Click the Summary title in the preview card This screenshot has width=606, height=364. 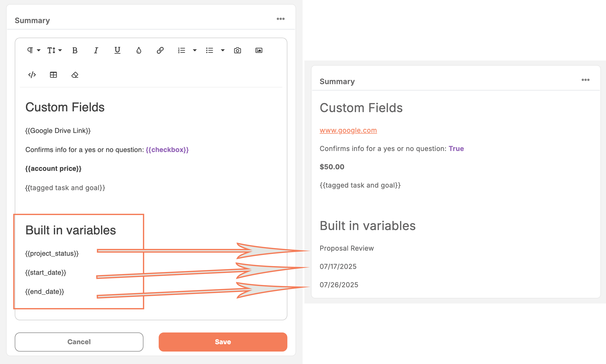pyautogui.click(x=337, y=81)
